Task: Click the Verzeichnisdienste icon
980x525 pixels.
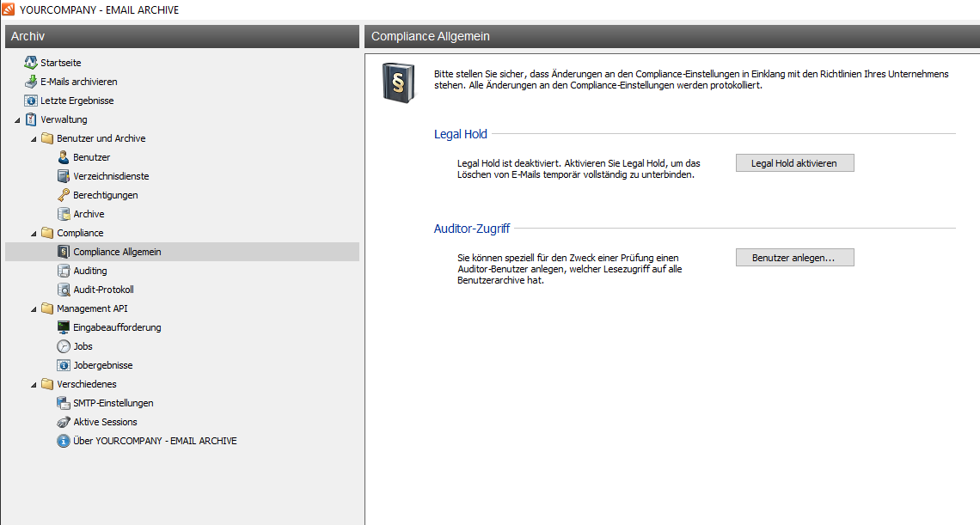Action: pyautogui.click(x=64, y=176)
